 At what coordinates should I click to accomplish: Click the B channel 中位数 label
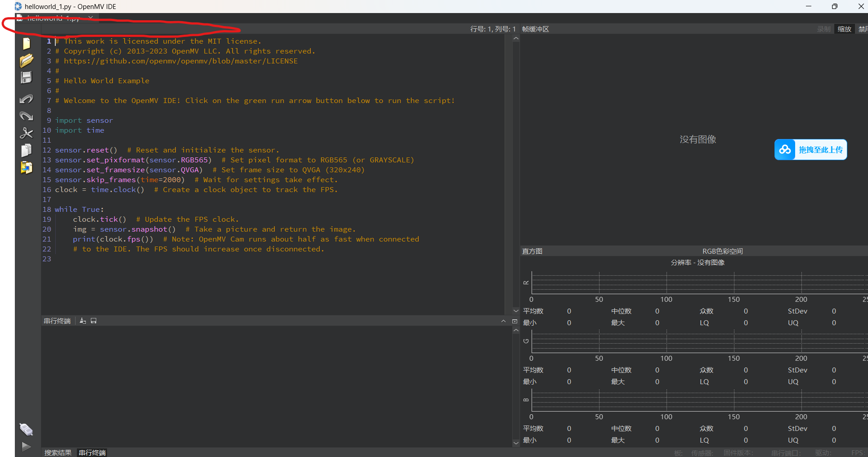[621, 428]
